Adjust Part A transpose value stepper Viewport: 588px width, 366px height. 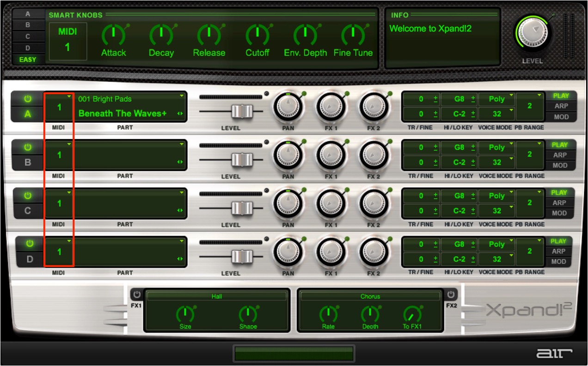click(435, 99)
